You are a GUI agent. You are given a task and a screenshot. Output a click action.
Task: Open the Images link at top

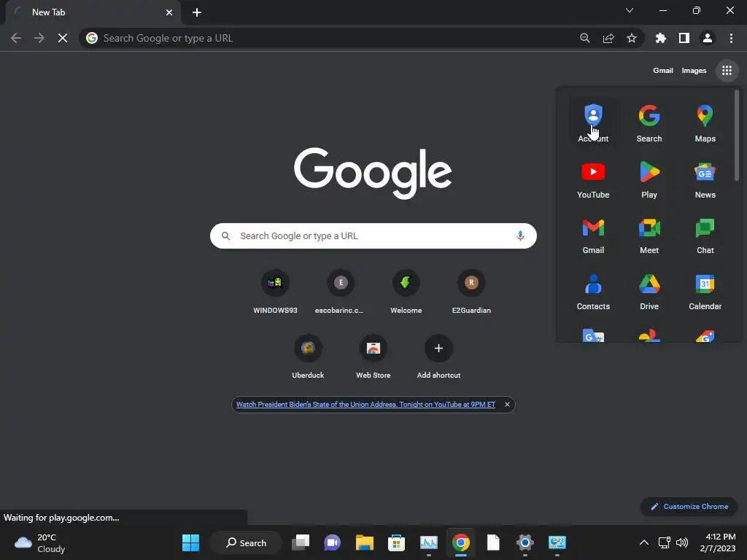(x=694, y=71)
